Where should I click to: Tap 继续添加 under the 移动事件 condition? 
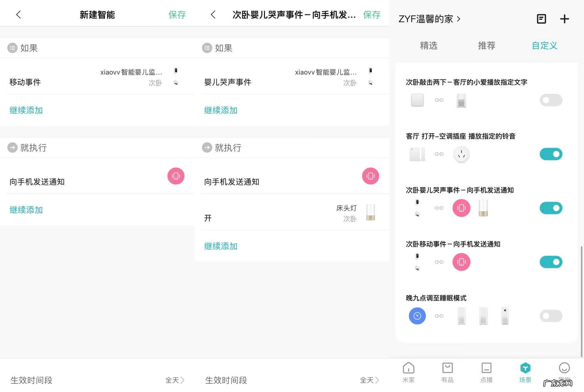[26, 110]
